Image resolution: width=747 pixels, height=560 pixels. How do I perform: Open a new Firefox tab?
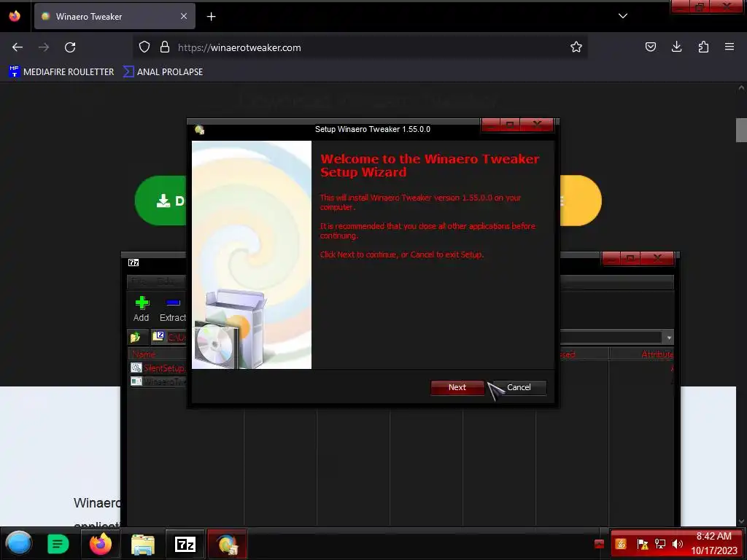click(x=211, y=17)
